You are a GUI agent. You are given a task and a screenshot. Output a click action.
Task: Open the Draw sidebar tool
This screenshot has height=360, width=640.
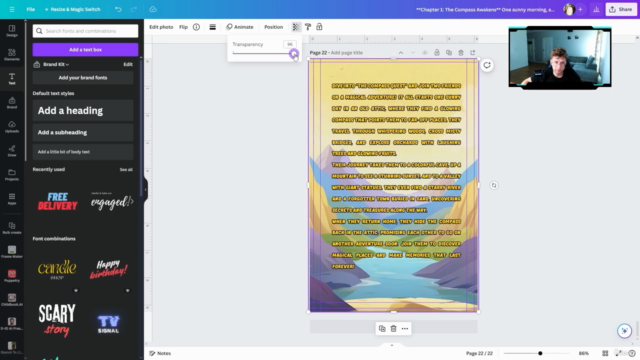[x=12, y=151]
